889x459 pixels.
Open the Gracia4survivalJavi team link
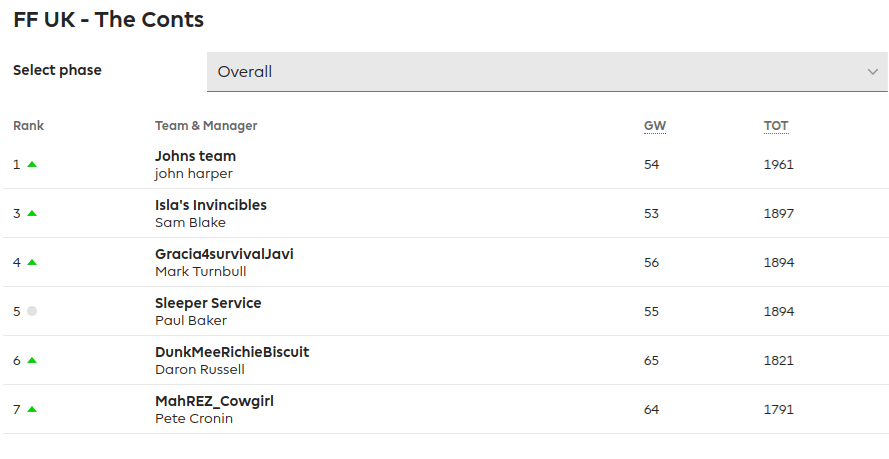point(224,254)
